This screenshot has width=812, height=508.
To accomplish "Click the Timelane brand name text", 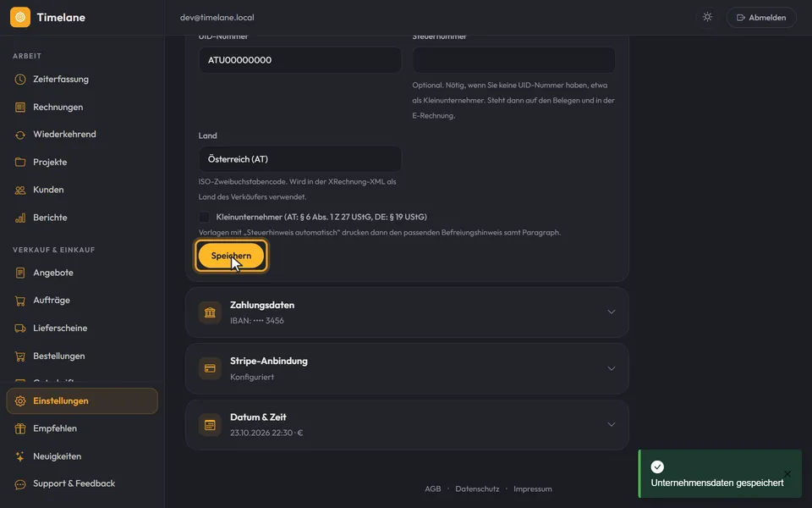I will (x=61, y=18).
